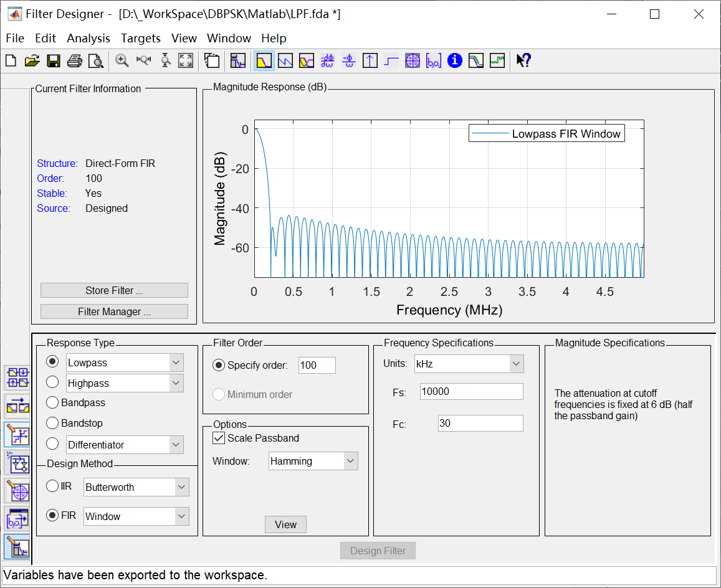The image size is (721, 588).
Task: Activate the Zoom In magnifier tool
Action: 122,60
